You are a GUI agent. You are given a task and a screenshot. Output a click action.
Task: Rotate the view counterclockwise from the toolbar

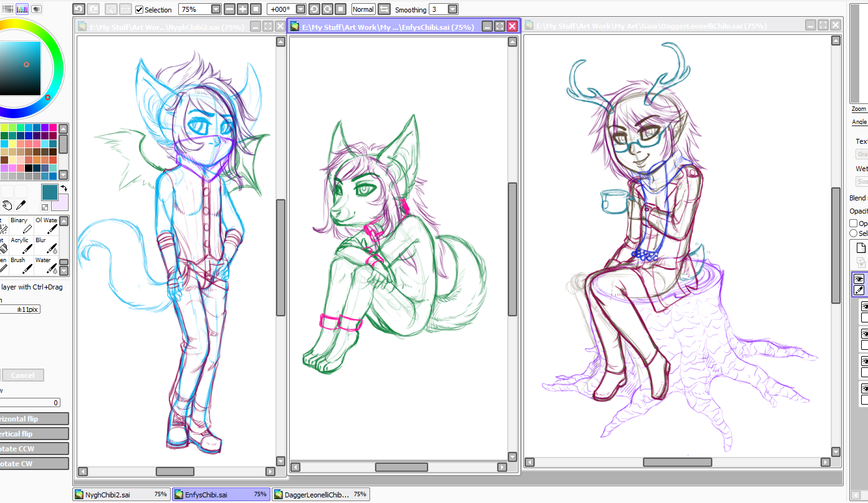[x=314, y=9]
